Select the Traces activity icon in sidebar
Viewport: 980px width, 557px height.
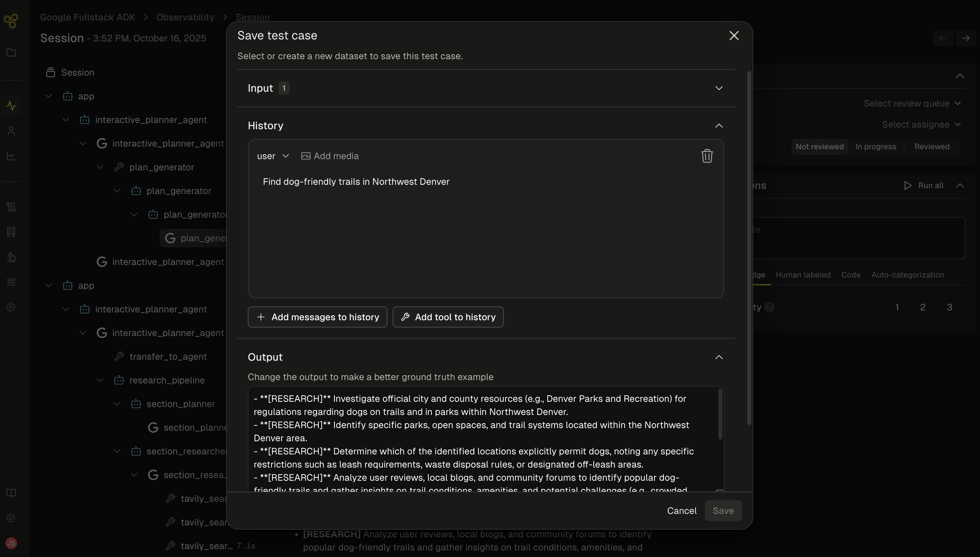[x=11, y=106]
